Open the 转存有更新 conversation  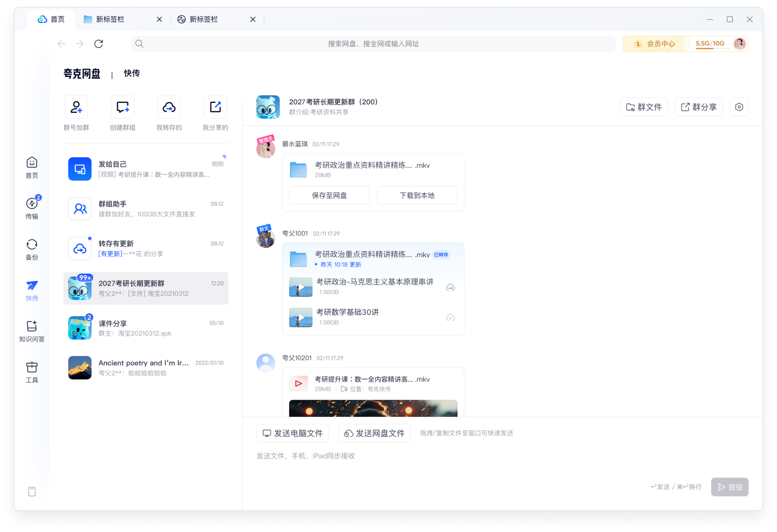pyautogui.click(x=146, y=248)
